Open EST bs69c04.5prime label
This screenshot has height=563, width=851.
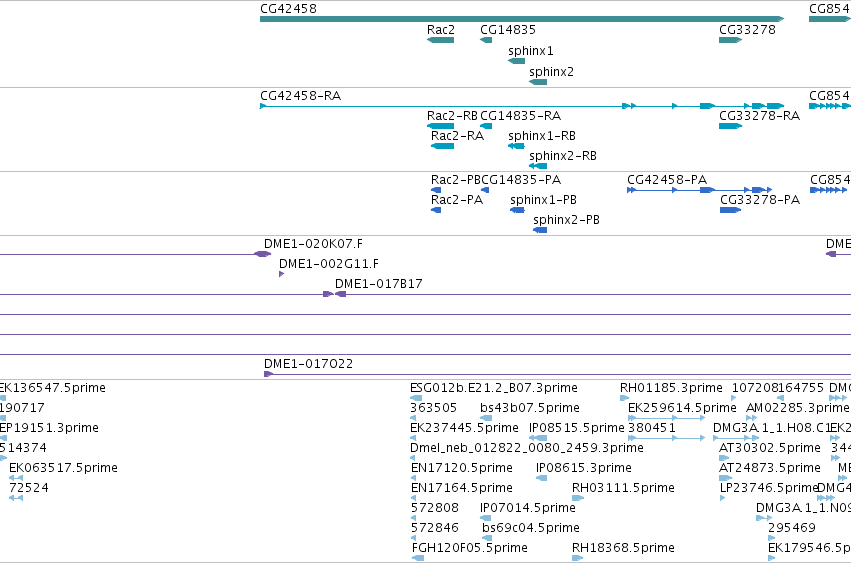pos(531,528)
